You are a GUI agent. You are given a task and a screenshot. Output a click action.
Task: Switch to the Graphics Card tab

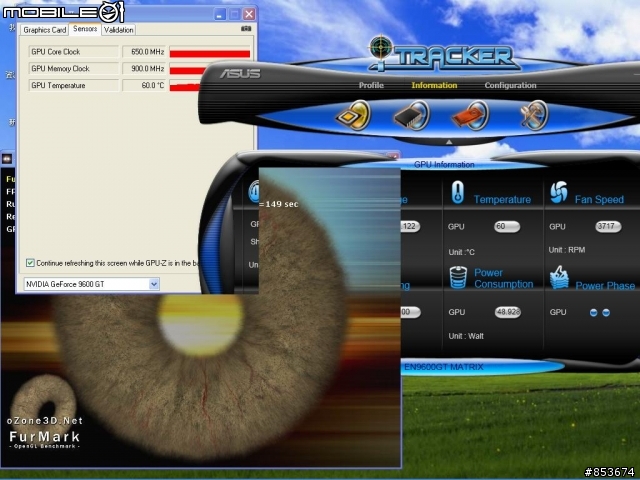coord(44,30)
